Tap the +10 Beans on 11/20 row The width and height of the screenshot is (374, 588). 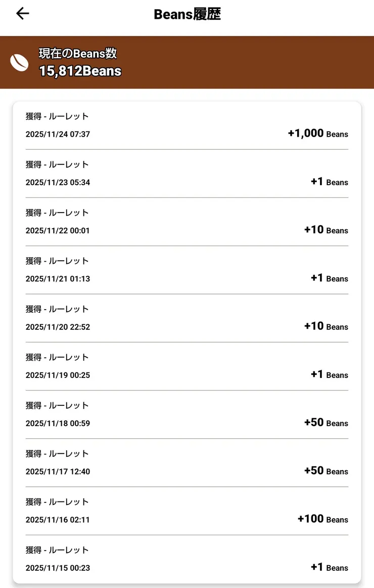[326, 326]
